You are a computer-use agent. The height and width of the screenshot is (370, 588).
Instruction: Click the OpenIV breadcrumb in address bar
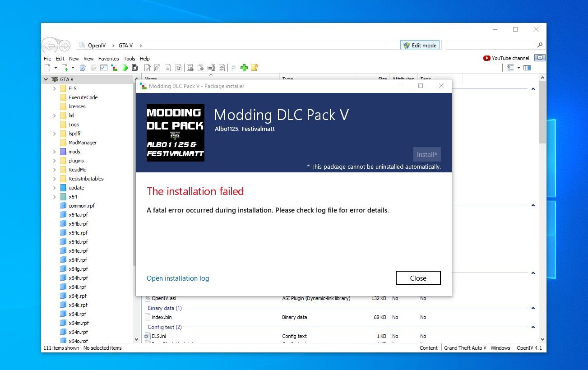(97, 46)
